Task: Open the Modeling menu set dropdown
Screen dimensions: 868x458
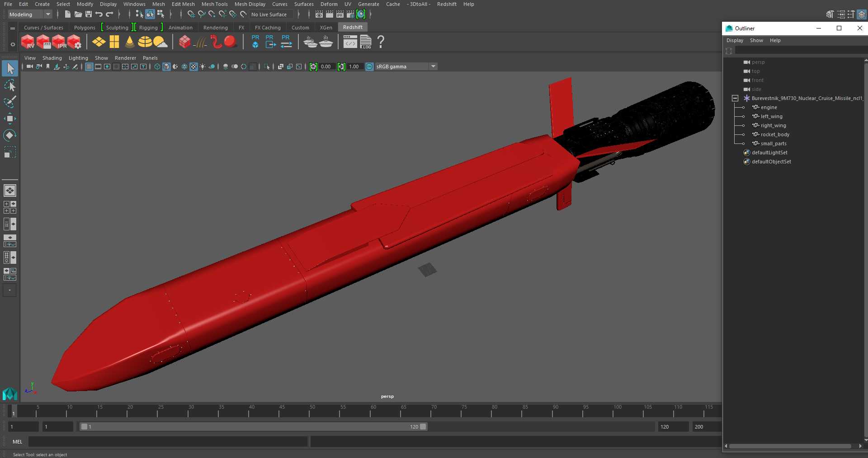Action: pyautogui.click(x=30, y=14)
